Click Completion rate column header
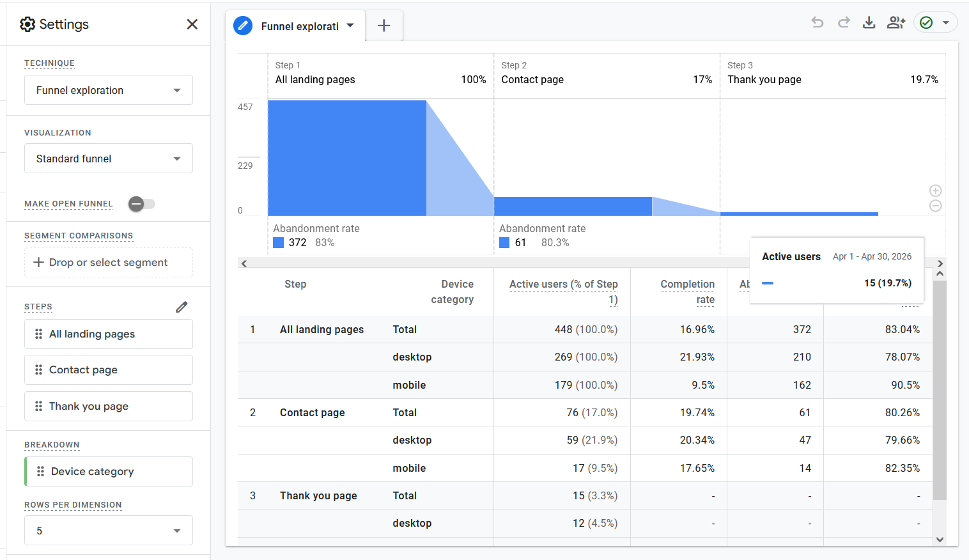Image resolution: width=969 pixels, height=560 pixels. point(687,292)
